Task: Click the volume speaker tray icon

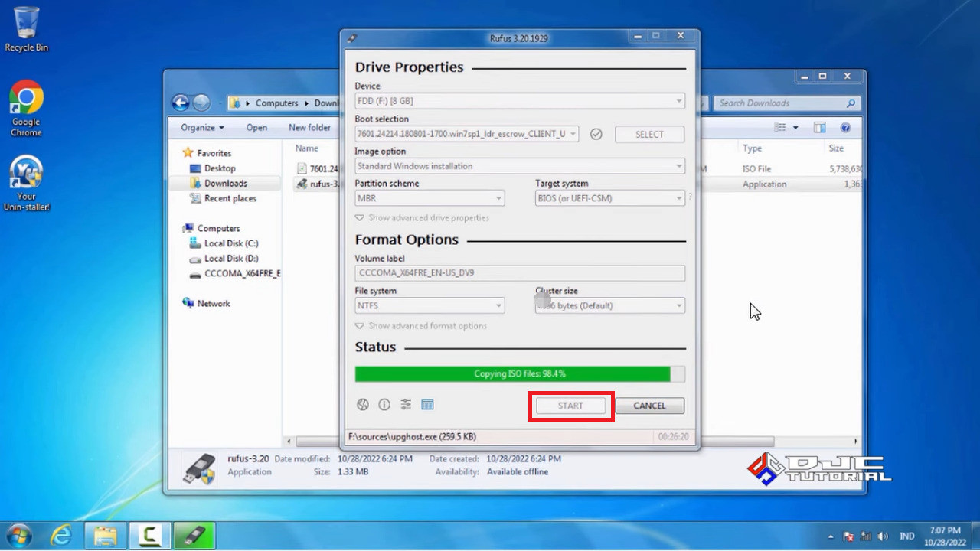Action: (883, 536)
